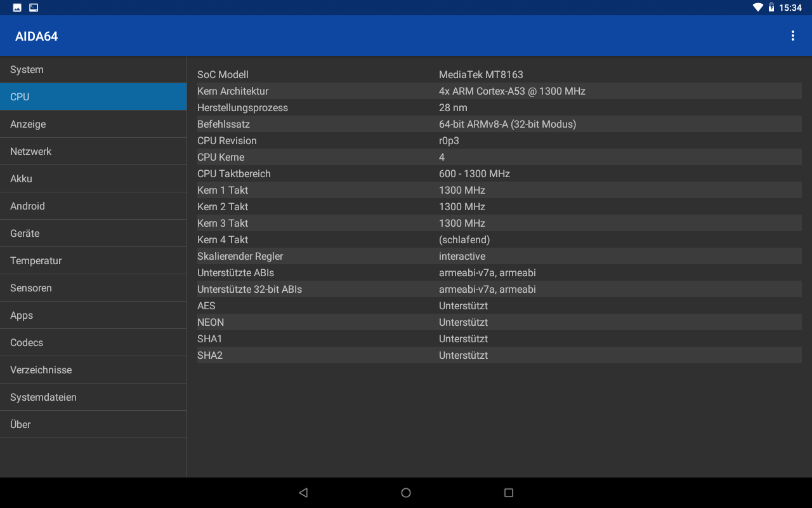Open the three-dot overflow menu
The width and height of the screenshot is (812, 508).
click(792, 36)
